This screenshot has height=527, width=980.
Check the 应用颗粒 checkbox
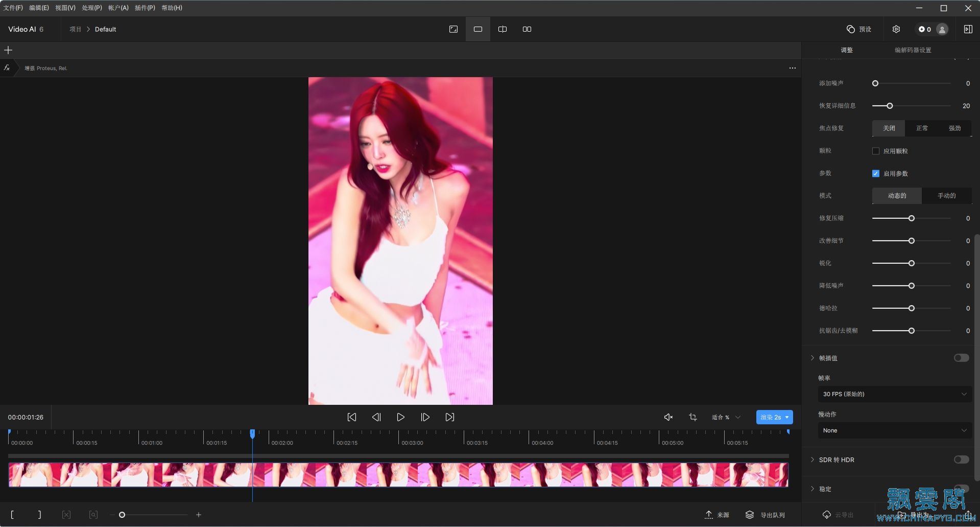tap(876, 151)
